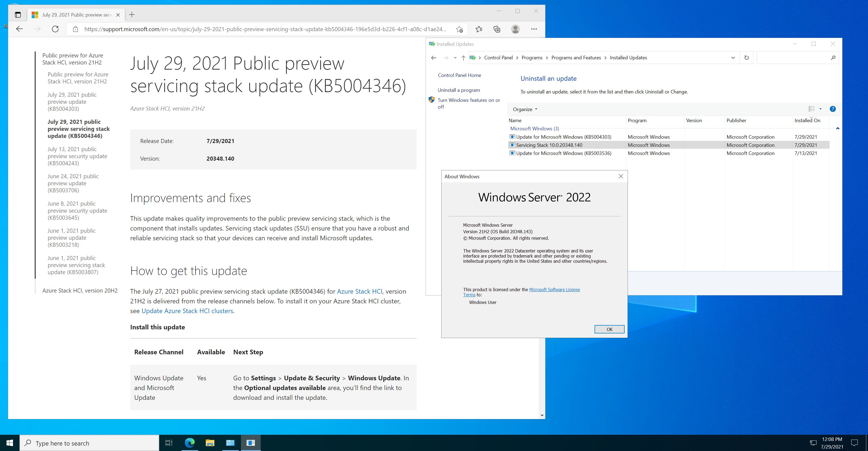Add this page to favorites icon
Image resolution: width=868 pixels, height=451 pixels.
tap(459, 29)
